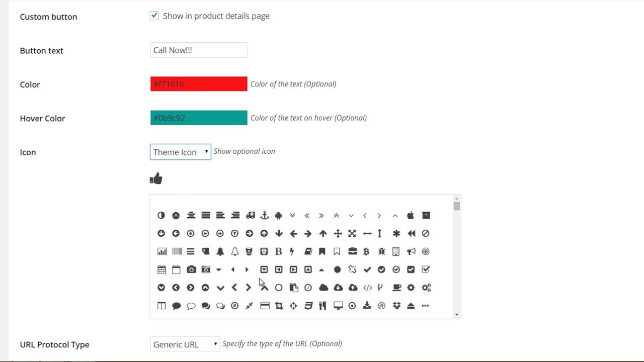Select the Dropbox logo icon
644x362 pixels.
point(396,306)
